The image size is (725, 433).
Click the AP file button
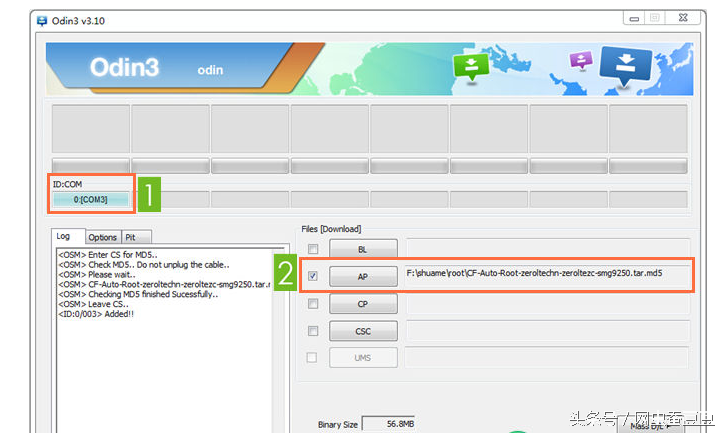363,277
